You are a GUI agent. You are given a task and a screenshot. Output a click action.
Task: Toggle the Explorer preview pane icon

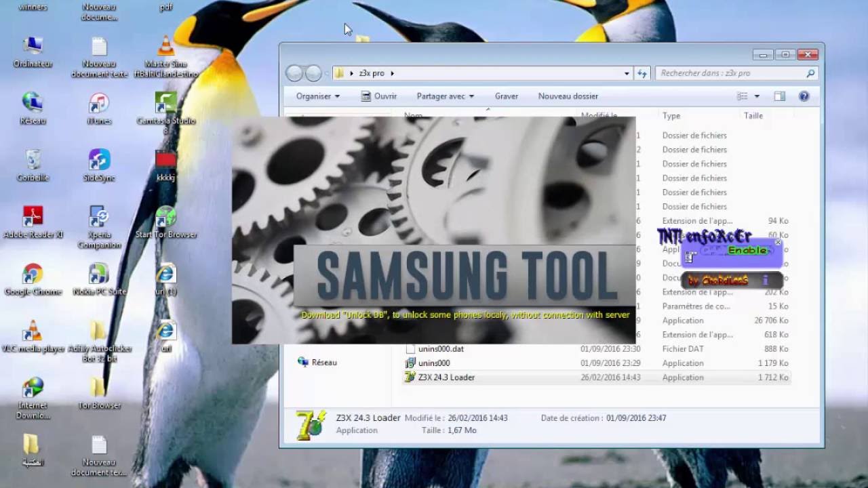coord(780,96)
